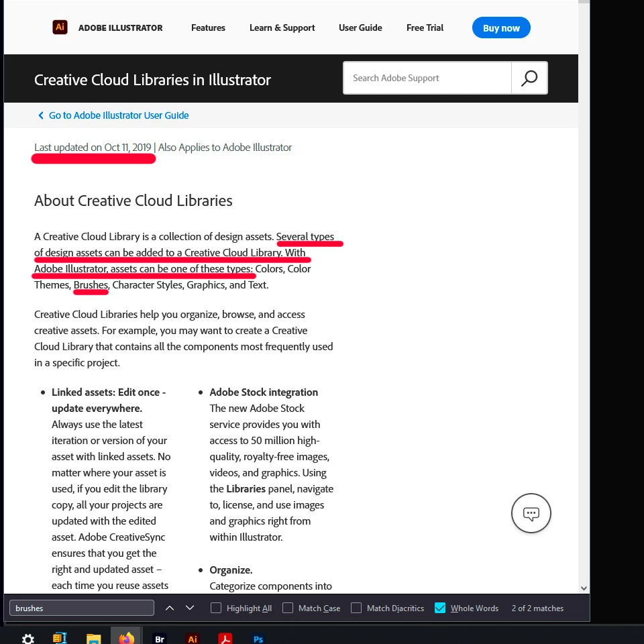The height and width of the screenshot is (644, 644).
Task: Open the Free Trial page
Action: click(x=425, y=28)
